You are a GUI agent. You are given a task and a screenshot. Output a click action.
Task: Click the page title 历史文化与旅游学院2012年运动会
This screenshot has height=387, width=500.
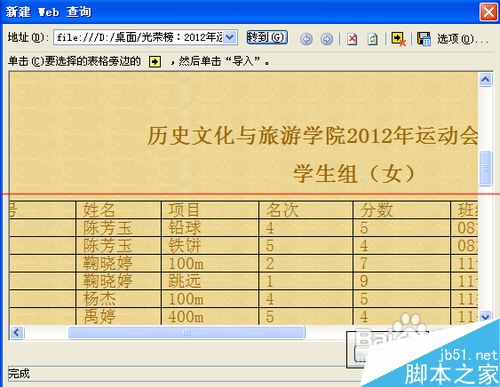tap(313, 136)
